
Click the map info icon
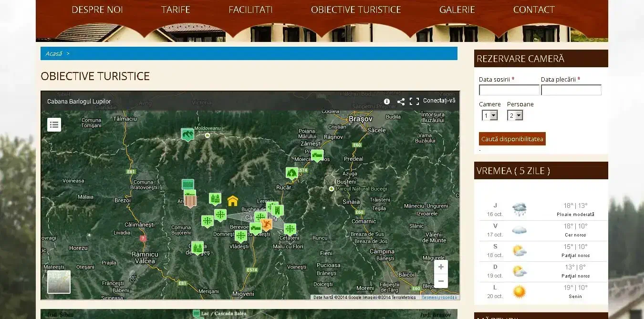pos(387,102)
